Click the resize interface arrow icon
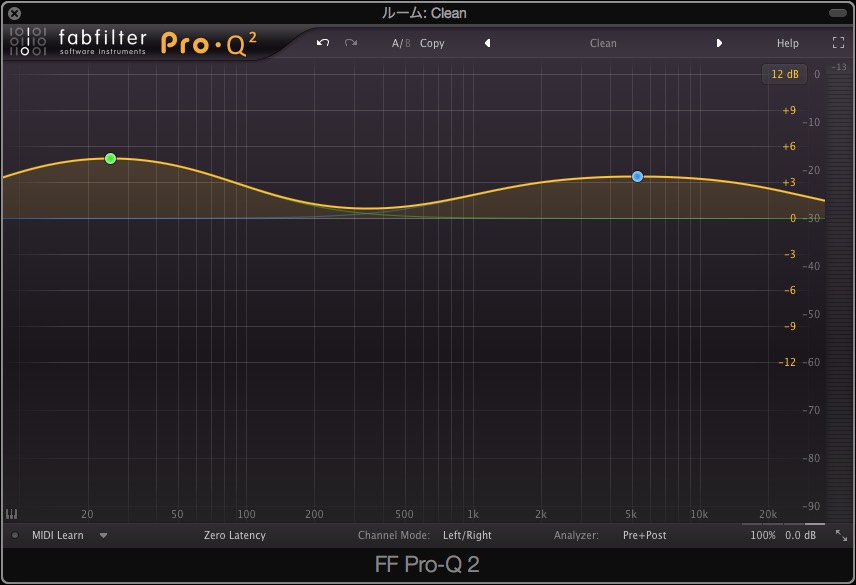Screen dimensions: 856x585 [841, 535]
